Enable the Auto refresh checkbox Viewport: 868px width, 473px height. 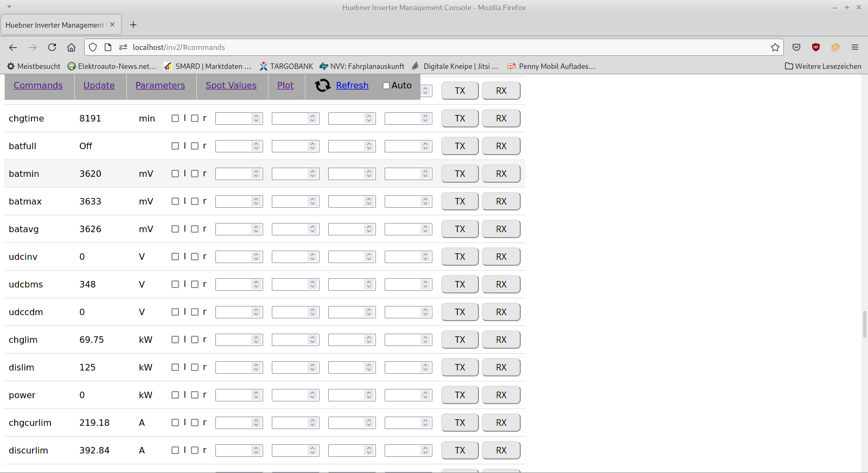(x=386, y=86)
